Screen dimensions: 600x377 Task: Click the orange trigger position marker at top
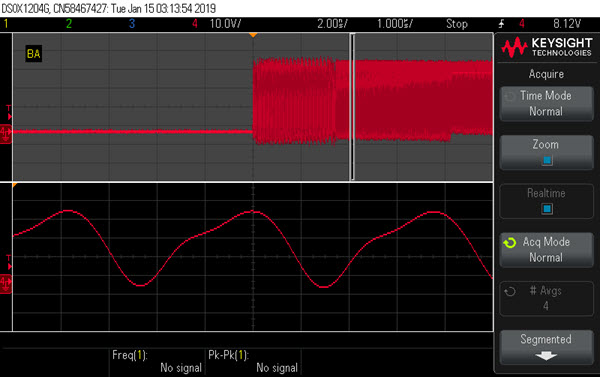(x=253, y=35)
